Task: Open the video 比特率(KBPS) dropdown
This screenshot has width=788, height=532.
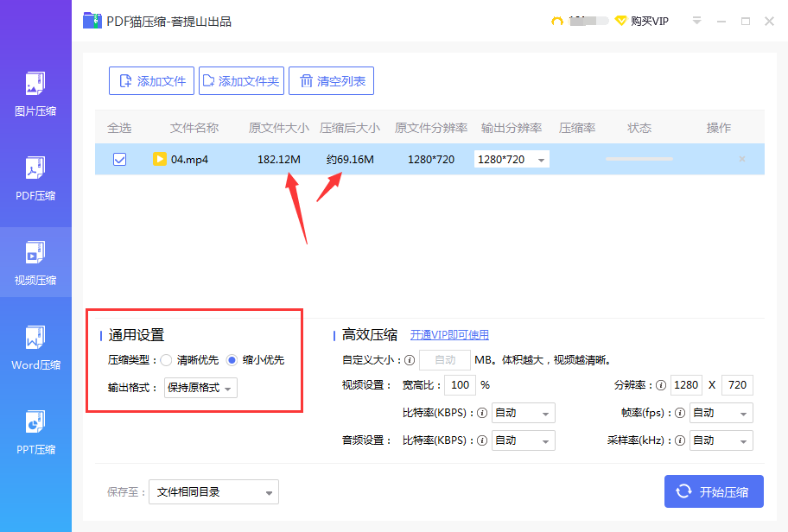Action: 523,413
